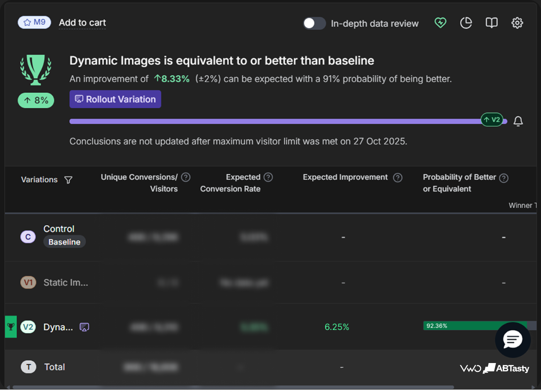Select the Static Im... variation row

click(270, 283)
